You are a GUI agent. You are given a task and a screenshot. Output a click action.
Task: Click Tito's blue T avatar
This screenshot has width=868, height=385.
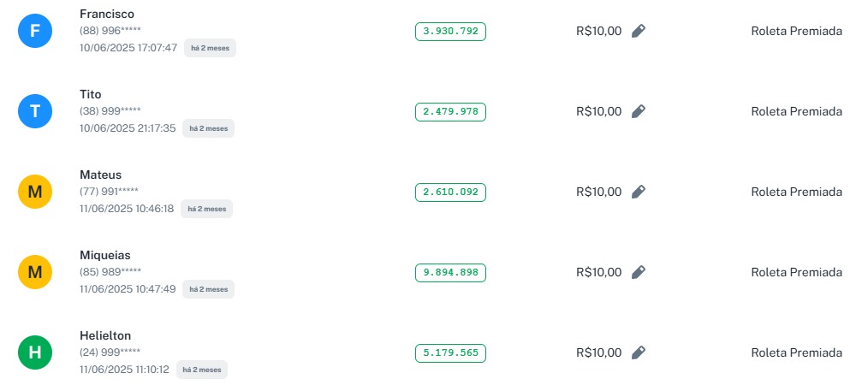(35, 112)
